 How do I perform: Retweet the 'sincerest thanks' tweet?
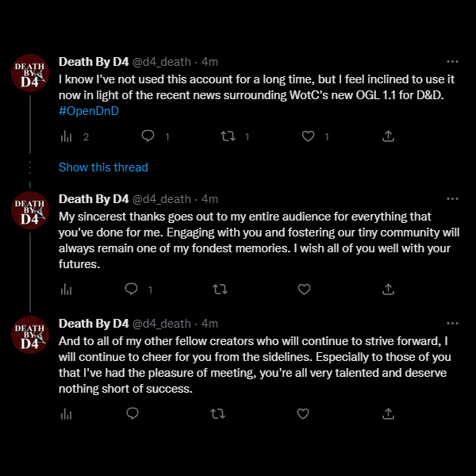220,290
